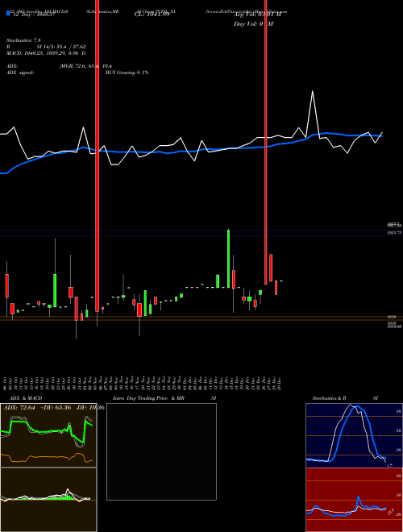Open the MACD histogram chart panel

(x=48, y=500)
